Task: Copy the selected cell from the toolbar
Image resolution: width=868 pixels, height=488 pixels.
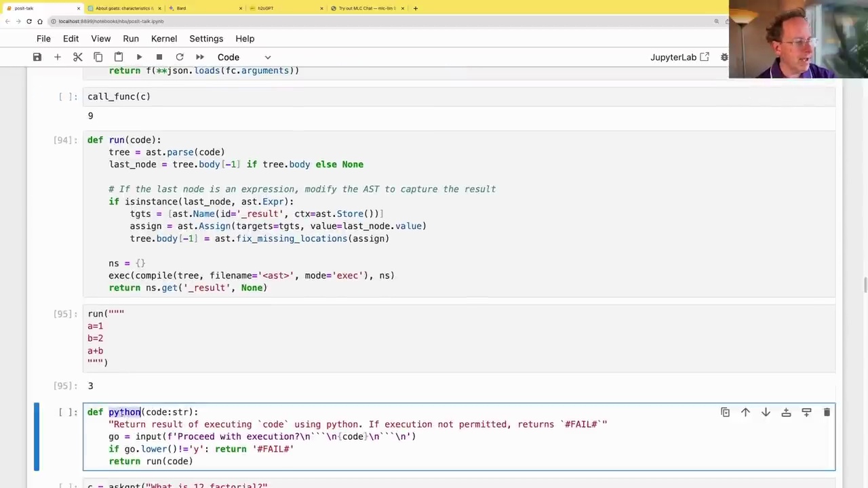Action: tap(98, 57)
